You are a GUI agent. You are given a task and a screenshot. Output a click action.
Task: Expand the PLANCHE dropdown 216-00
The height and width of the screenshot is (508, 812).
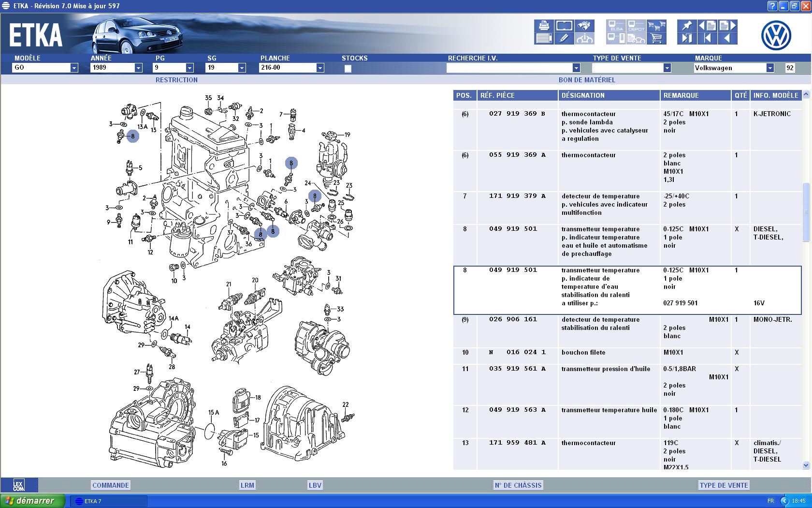tap(320, 68)
